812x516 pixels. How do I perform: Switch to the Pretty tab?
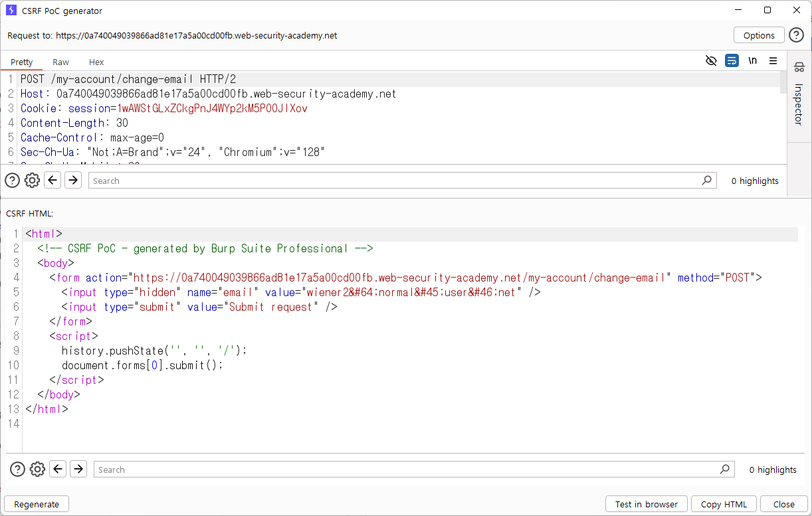[x=22, y=62]
